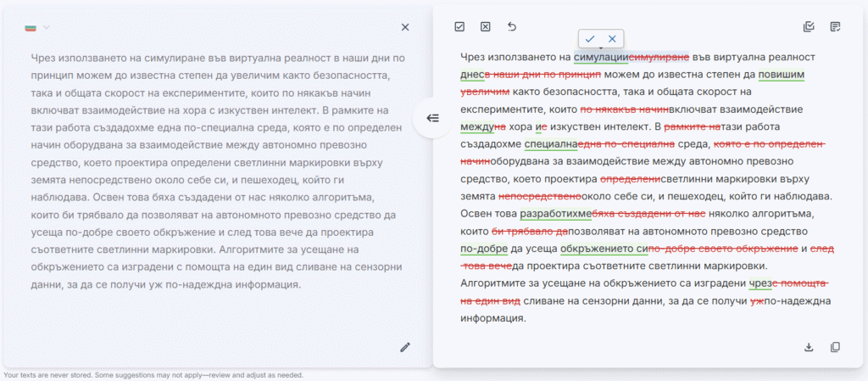Screen dimensions: 868x381
Task: Toggle the clean-text view icon at the far right
Action: [836, 27]
